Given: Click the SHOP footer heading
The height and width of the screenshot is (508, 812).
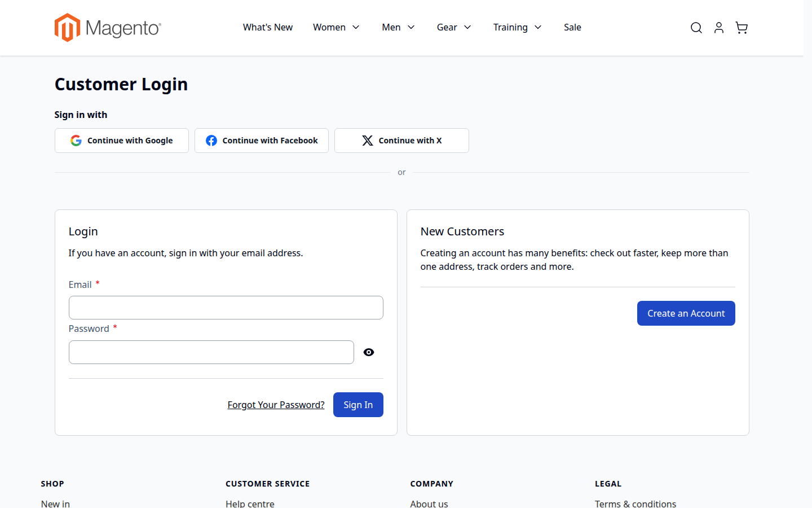Looking at the screenshot, I should [x=52, y=484].
